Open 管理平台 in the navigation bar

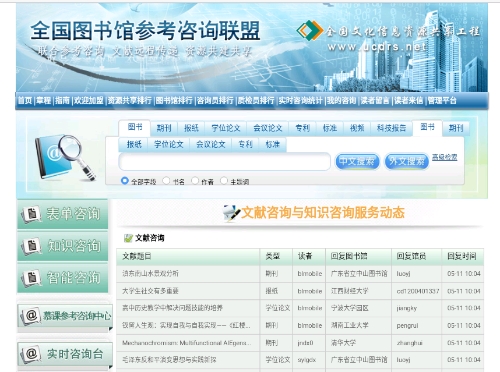[442, 100]
